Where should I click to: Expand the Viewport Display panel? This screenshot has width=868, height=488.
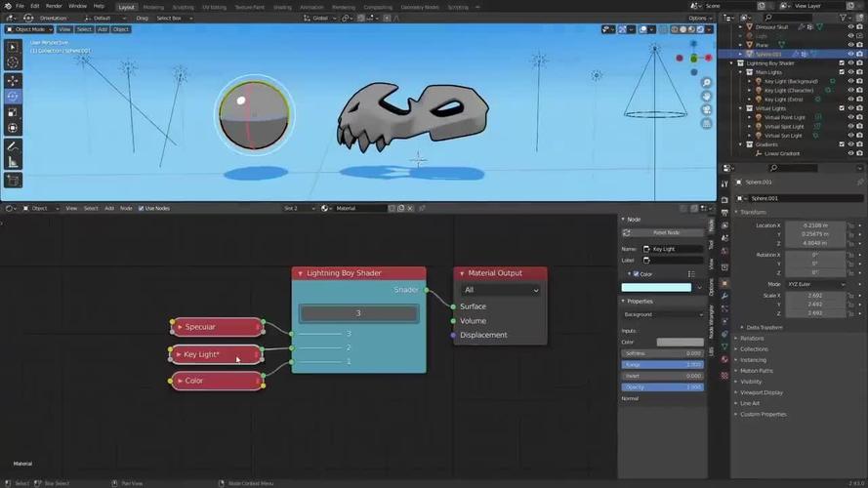762,392
